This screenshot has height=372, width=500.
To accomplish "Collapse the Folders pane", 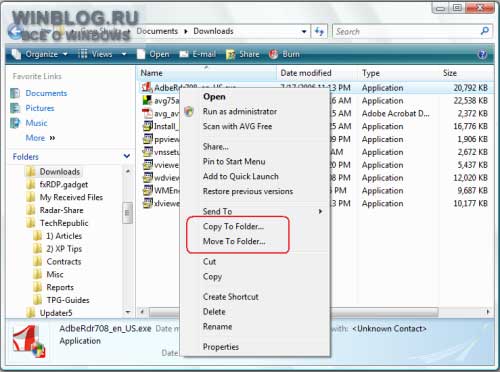I will click(127, 156).
